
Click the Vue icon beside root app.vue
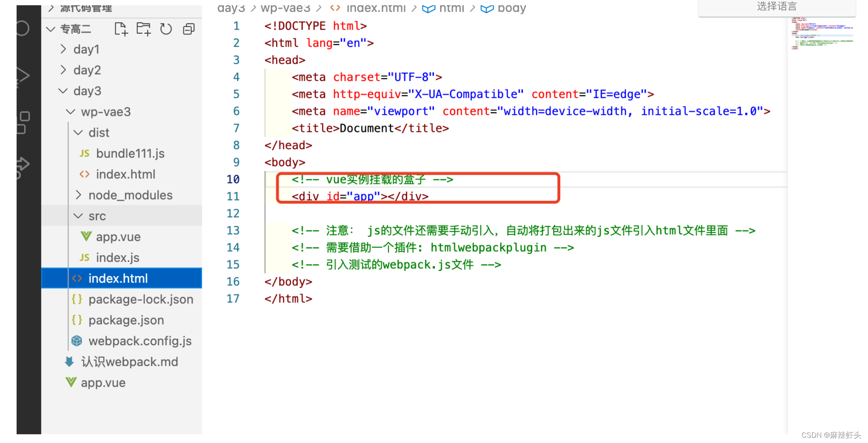point(71,382)
